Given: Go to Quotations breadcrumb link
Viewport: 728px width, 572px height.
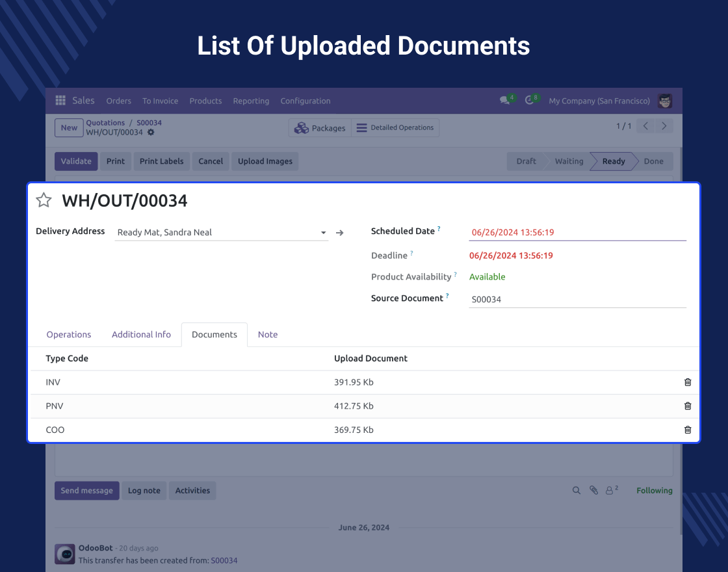Looking at the screenshot, I should coord(105,123).
